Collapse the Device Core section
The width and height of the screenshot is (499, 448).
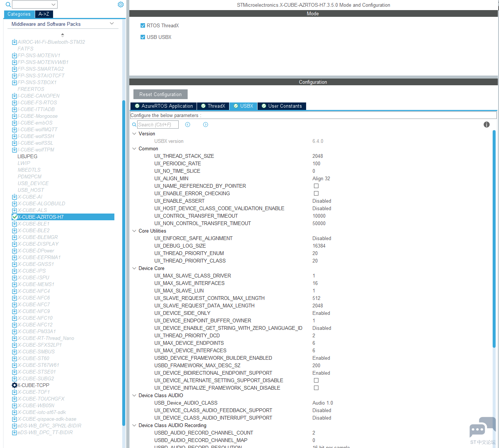(x=134, y=268)
